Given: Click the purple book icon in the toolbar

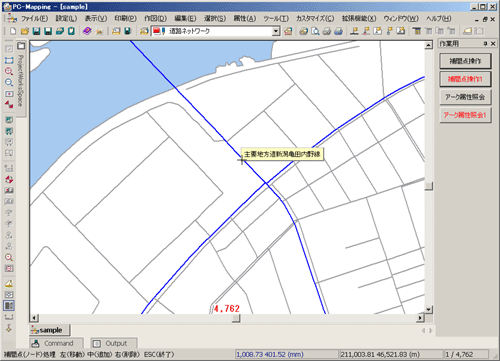Looking at the screenshot, I should [x=87, y=31].
